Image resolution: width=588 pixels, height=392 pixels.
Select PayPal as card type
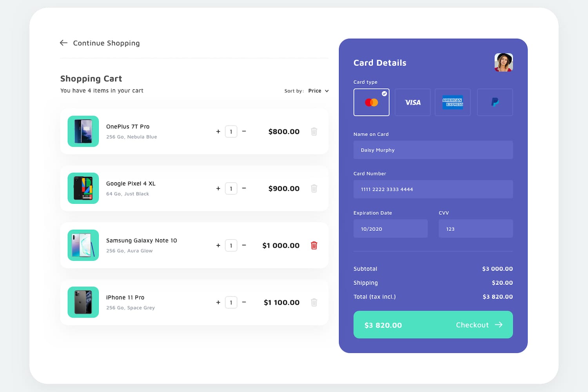pyautogui.click(x=495, y=102)
